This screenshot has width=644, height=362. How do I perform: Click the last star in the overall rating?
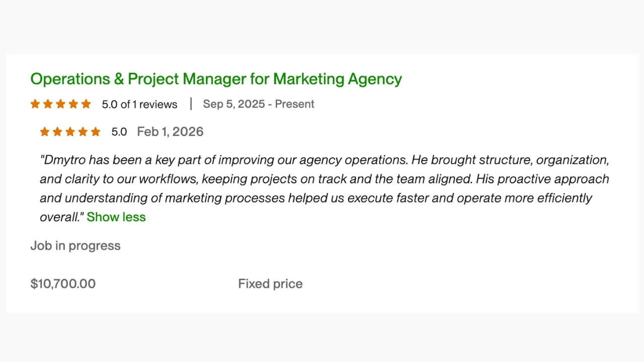(x=86, y=104)
